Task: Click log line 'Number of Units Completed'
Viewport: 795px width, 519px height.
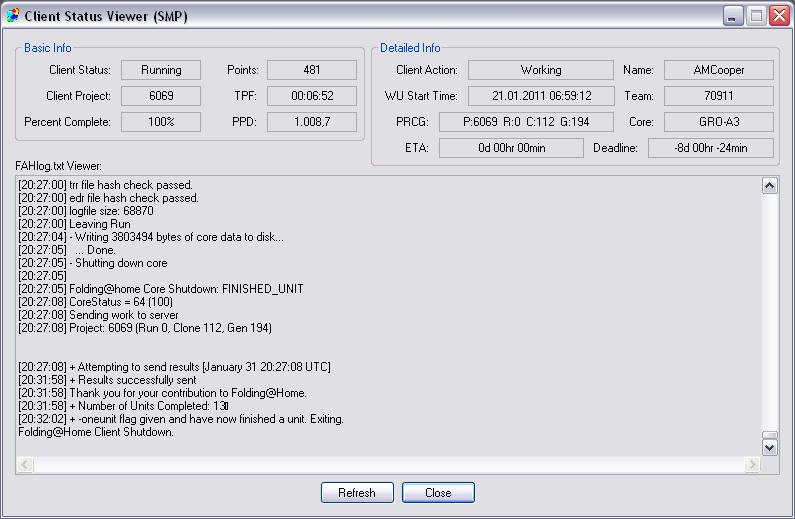Action: click(124, 406)
